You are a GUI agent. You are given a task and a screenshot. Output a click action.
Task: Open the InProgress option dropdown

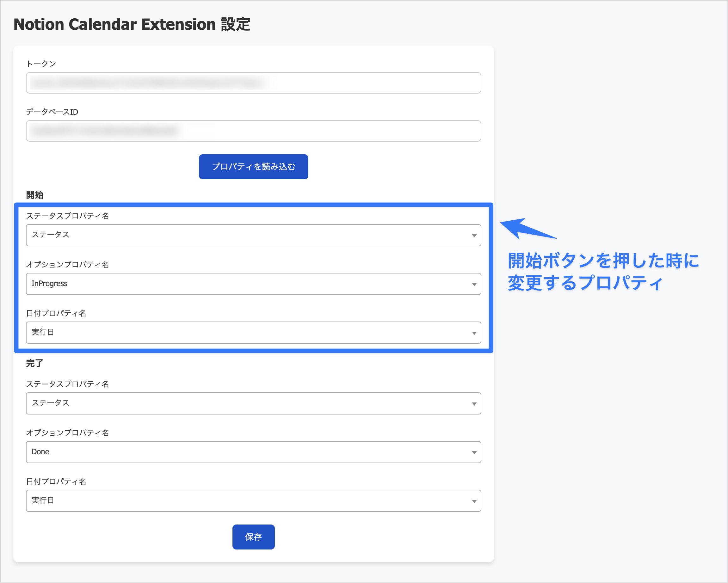click(253, 284)
